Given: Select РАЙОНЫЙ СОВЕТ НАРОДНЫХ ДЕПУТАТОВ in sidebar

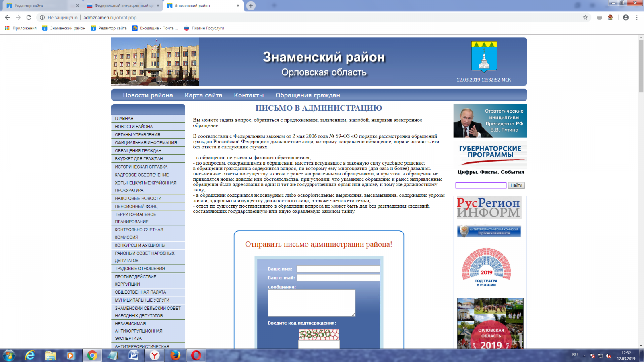Looking at the screenshot, I should coord(148,257).
